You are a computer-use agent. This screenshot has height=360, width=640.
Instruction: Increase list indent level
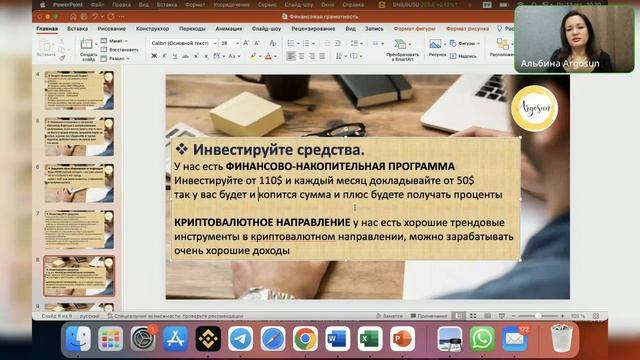338,43
